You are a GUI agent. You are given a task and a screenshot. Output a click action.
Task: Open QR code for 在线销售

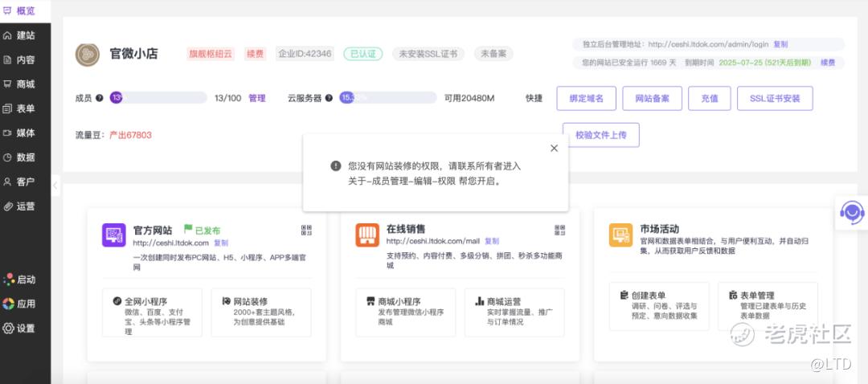[559, 231]
